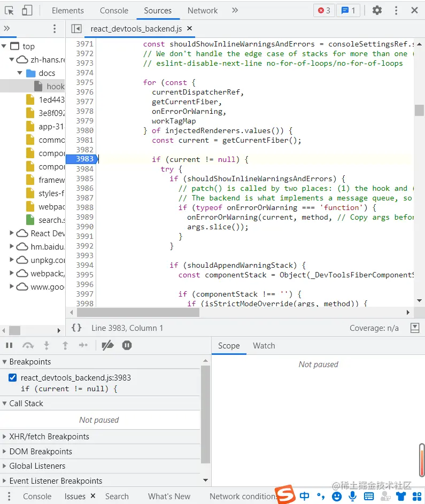Open the 1ed443 script file
The image size is (425, 504).
(45, 99)
